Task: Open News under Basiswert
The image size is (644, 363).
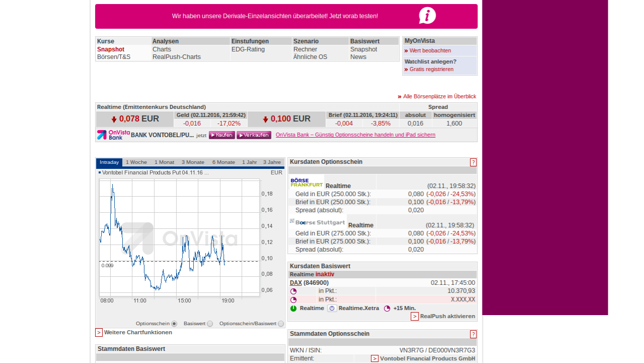Action: pyautogui.click(x=359, y=57)
